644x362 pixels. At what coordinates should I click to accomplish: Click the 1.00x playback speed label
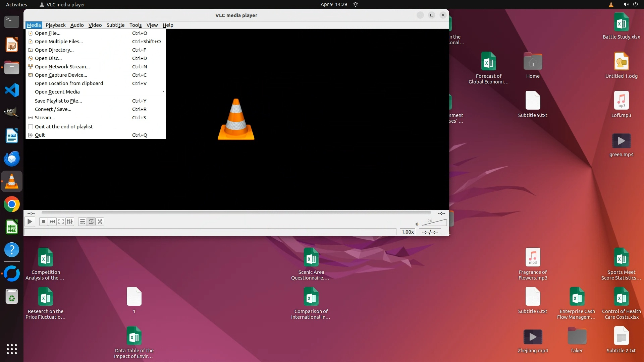(408, 232)
